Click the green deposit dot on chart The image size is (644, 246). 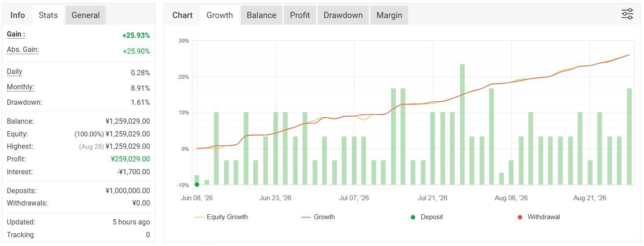click(197, 185)
